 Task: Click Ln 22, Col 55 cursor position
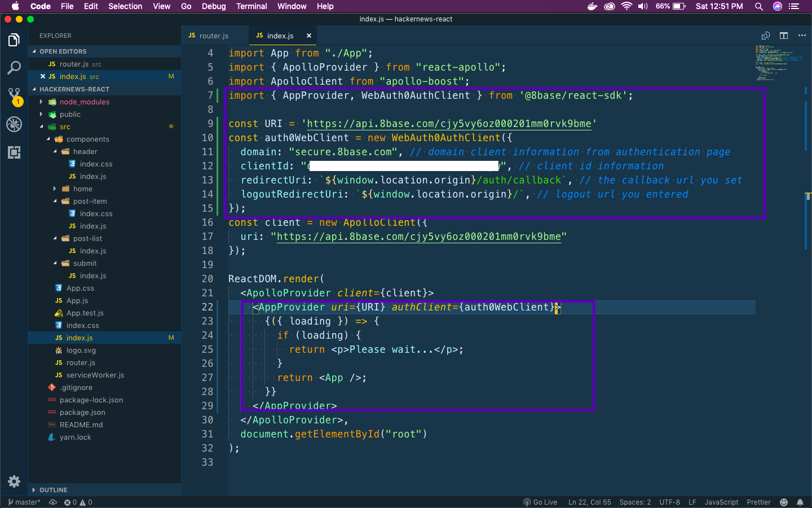[589, 502]
